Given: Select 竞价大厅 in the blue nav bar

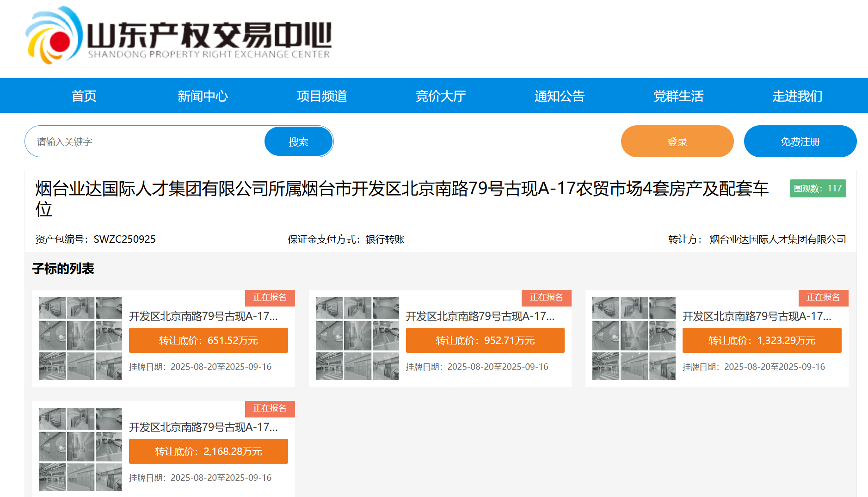Looking at the screenshot, I should 440,96.
